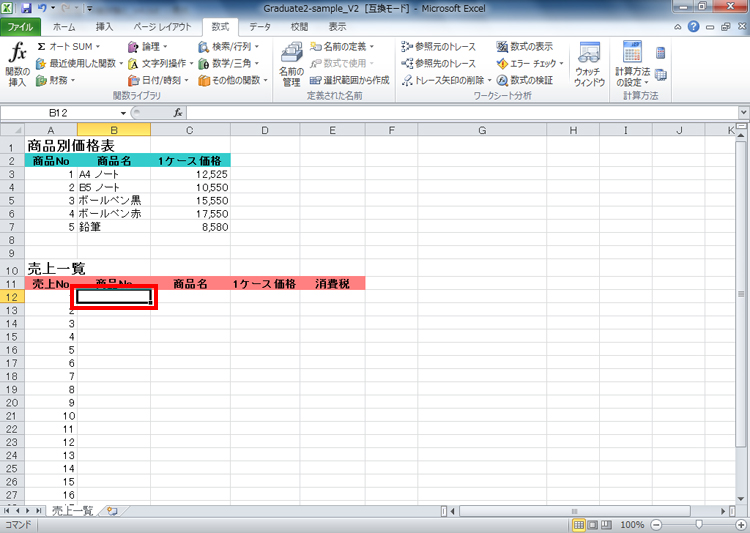The image size is (750, 533).
Task: Click the Calculate Sheet icon
Action: [661, 75]
